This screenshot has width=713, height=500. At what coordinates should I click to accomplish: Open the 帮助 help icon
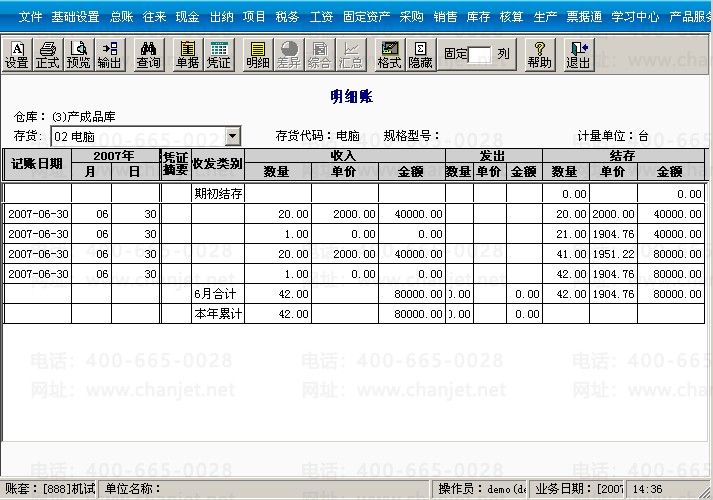(x=539, y=55)
